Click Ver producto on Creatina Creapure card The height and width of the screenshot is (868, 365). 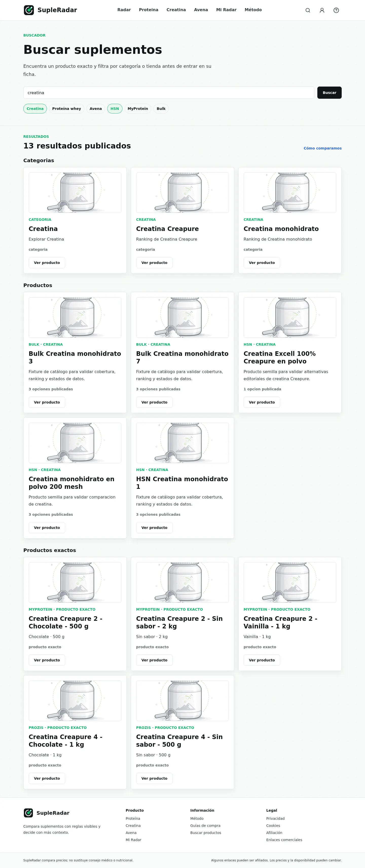[154, 262]
